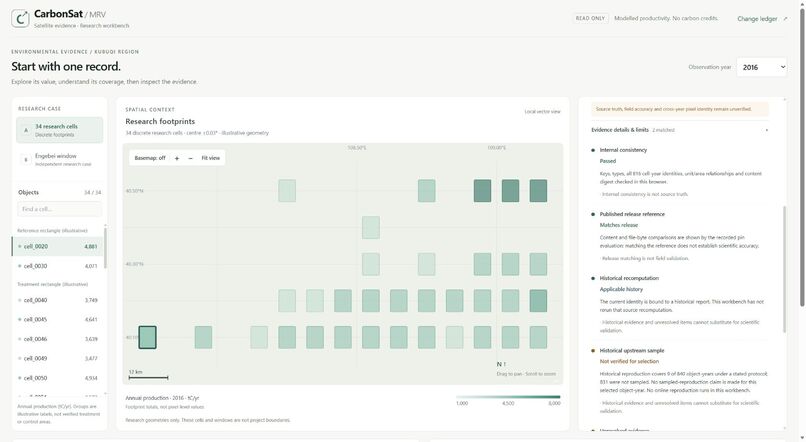Click the Applicable history status text
Image resolution: width=806 pixels, height=442 pixels.
point(621,289)
